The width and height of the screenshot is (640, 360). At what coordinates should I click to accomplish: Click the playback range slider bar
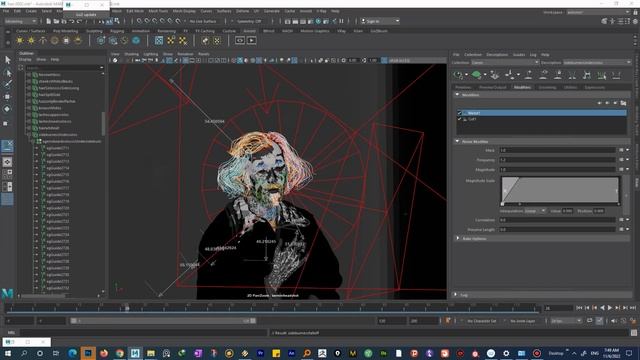[163, 321]
